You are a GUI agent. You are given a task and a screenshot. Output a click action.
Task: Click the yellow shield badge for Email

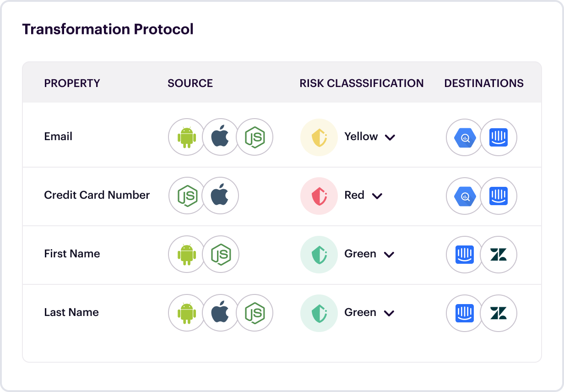pyautogui.click(x=319, y=137)
